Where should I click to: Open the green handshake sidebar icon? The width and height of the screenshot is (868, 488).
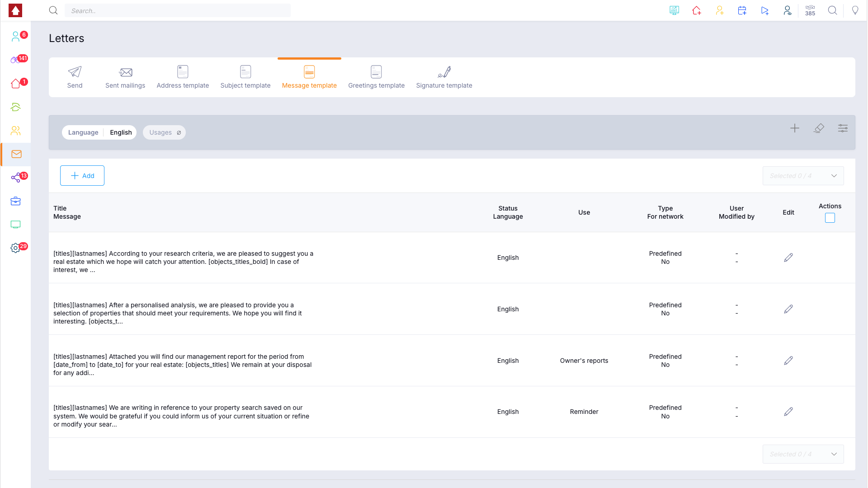click(16, 107)
